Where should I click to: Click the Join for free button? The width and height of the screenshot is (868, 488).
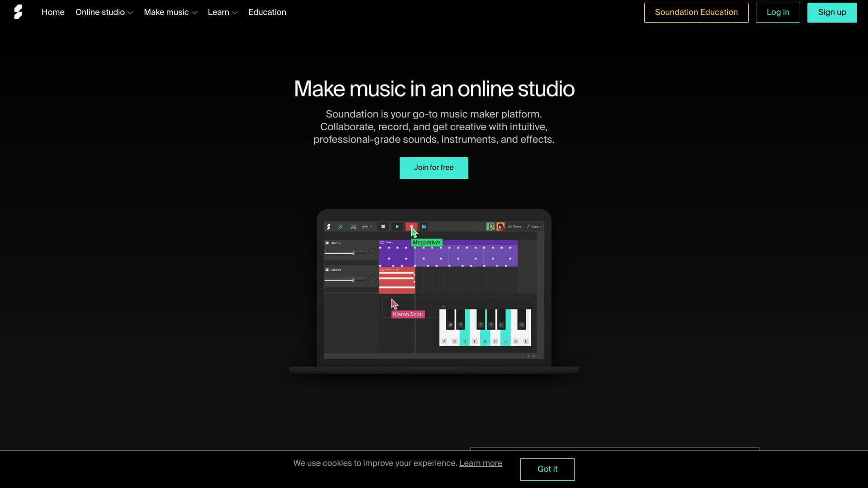[x=434, y=168]
